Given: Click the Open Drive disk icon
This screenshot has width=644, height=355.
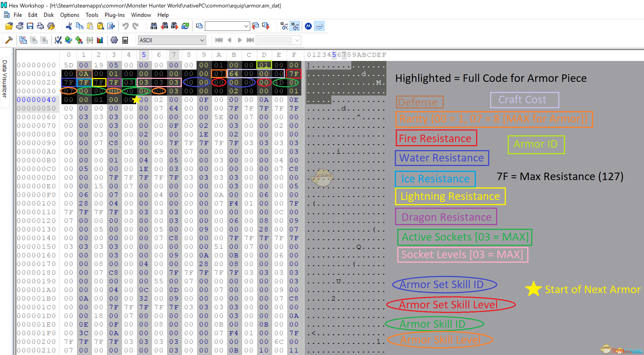Looking at the screenshot, I should [20, 26].
